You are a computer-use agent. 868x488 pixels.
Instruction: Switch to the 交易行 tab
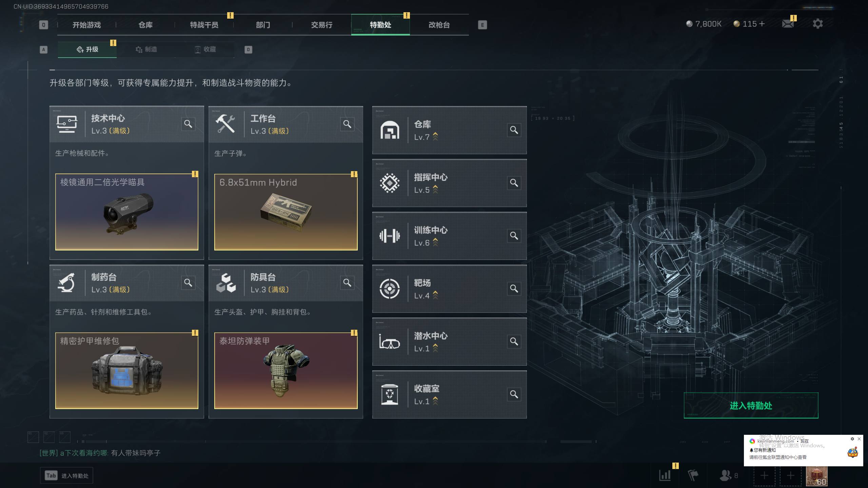click(x=321, y=25)
